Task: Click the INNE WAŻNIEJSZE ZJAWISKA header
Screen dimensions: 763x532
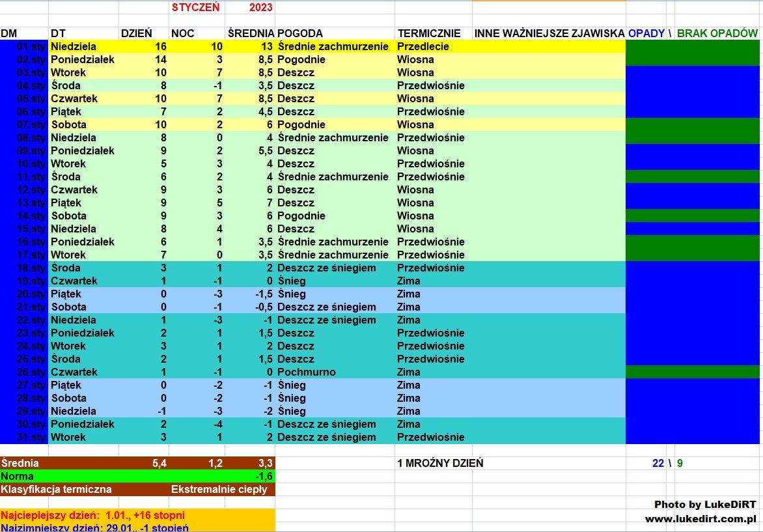Action: click(x=549, y=33)
